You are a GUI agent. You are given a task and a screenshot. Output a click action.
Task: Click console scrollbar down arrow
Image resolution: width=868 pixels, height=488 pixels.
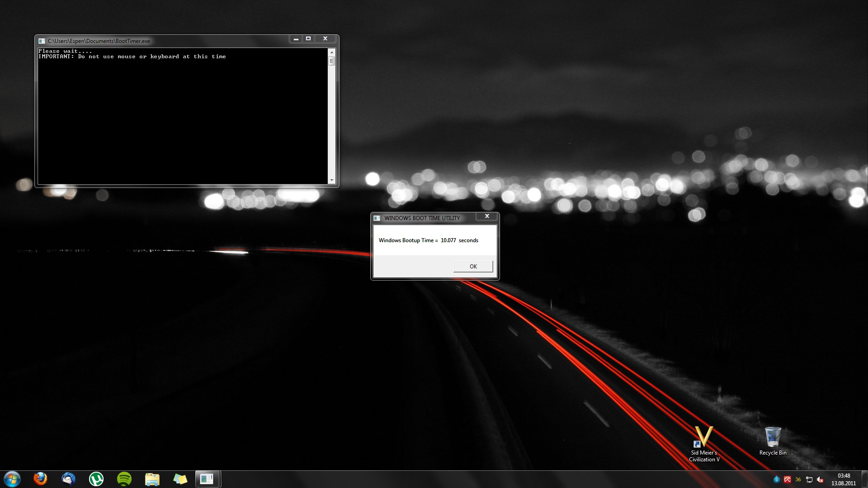332,180
